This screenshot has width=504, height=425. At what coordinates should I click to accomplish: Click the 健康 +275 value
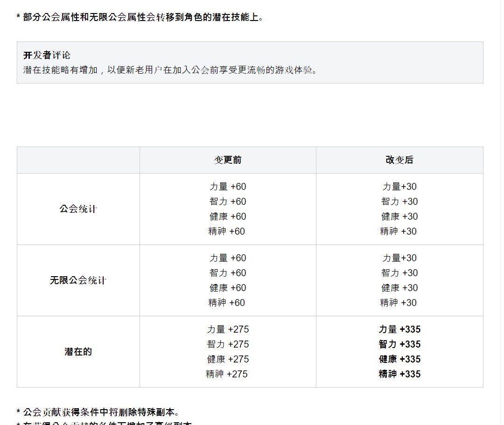pos(227,359)
